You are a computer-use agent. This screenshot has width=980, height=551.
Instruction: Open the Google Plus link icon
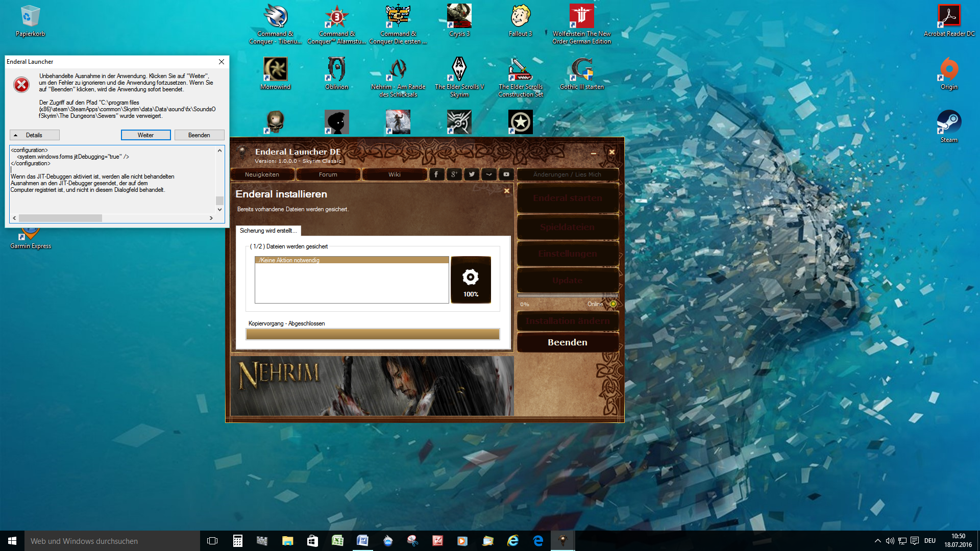pyautogui.click(x=454, y=174)
